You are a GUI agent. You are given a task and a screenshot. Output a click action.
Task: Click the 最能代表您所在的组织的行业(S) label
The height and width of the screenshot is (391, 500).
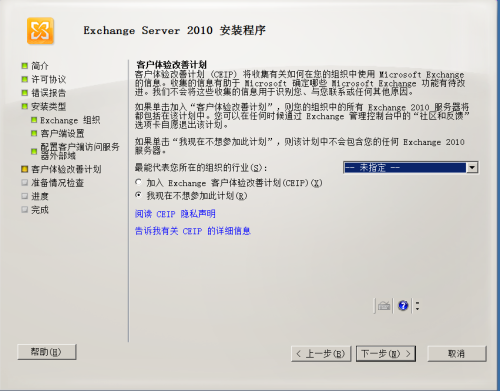[x=201, y=167]
